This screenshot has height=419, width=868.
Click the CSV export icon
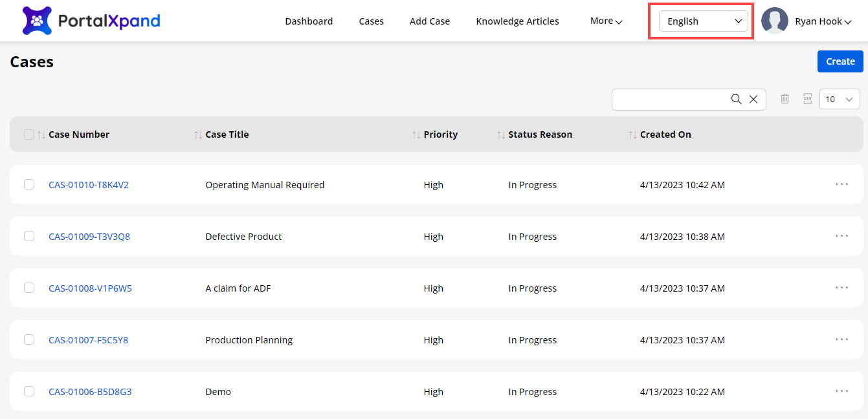pyautogui.click(x=807, y=99)
